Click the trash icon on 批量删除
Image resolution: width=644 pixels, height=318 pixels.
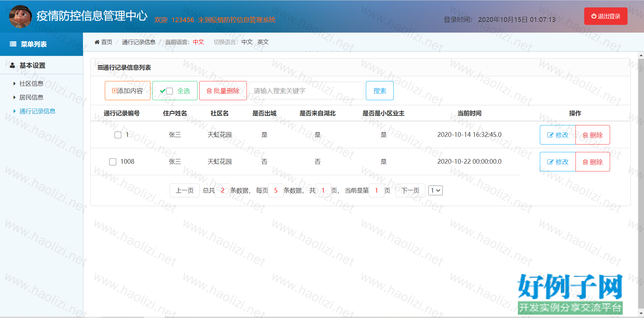pyautogui.click(x=209, y=91)
